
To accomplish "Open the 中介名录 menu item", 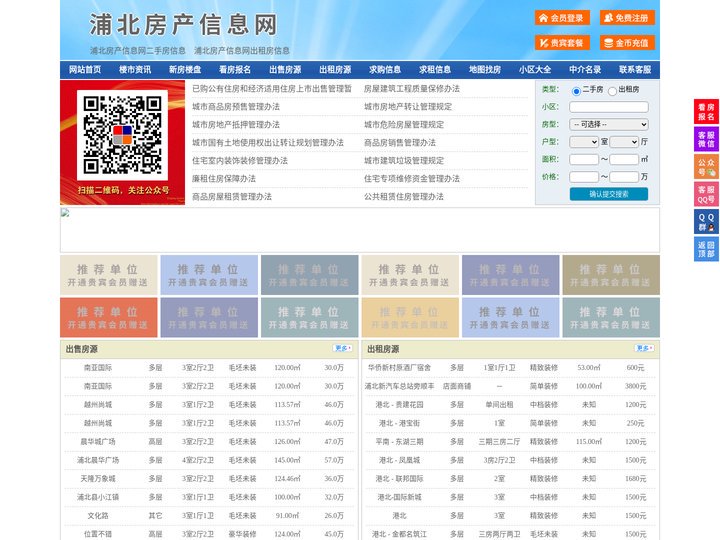I will [x=585, y=70].
